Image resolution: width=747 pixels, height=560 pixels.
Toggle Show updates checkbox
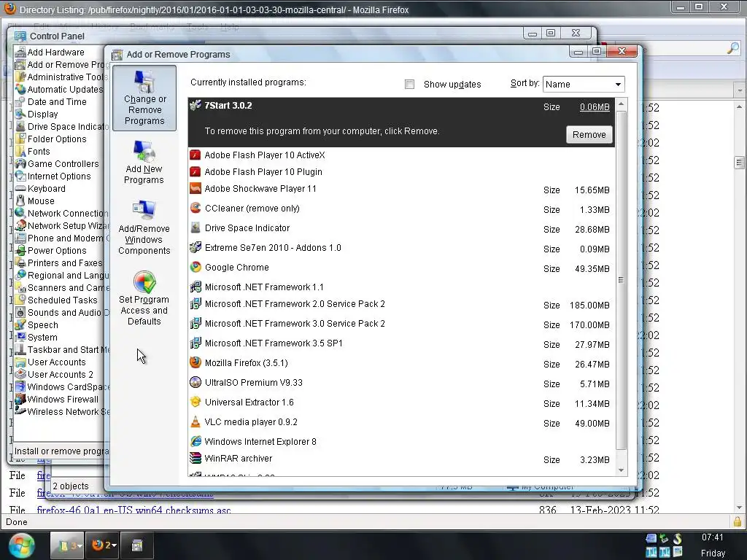[x=409, y=85]
